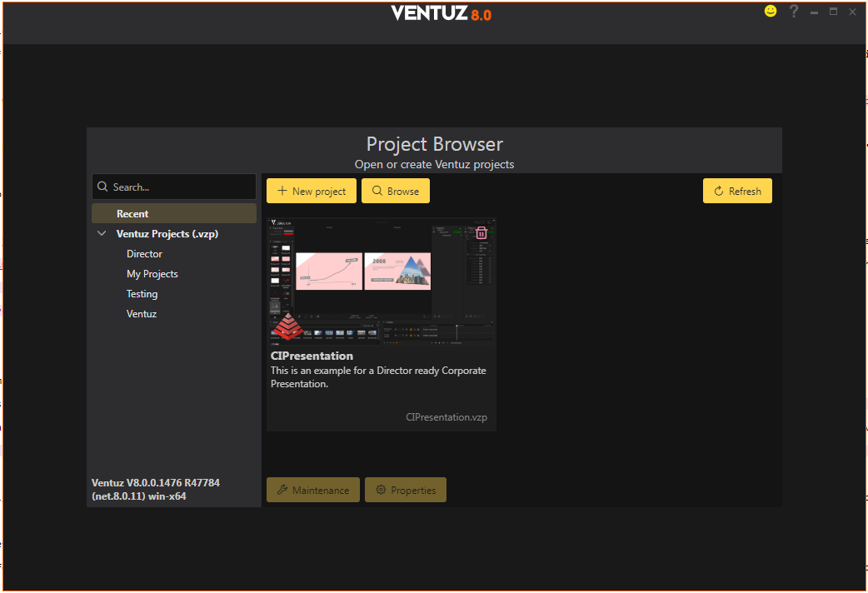Collapse the Ventuz Projects (.vzp) chevron
Image resolution: width=868 pixels, height=593 pixels.
(102, 234)
